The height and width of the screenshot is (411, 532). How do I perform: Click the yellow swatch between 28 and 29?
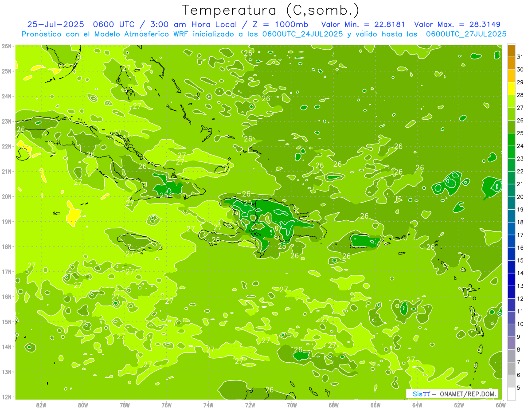point(511,89)
